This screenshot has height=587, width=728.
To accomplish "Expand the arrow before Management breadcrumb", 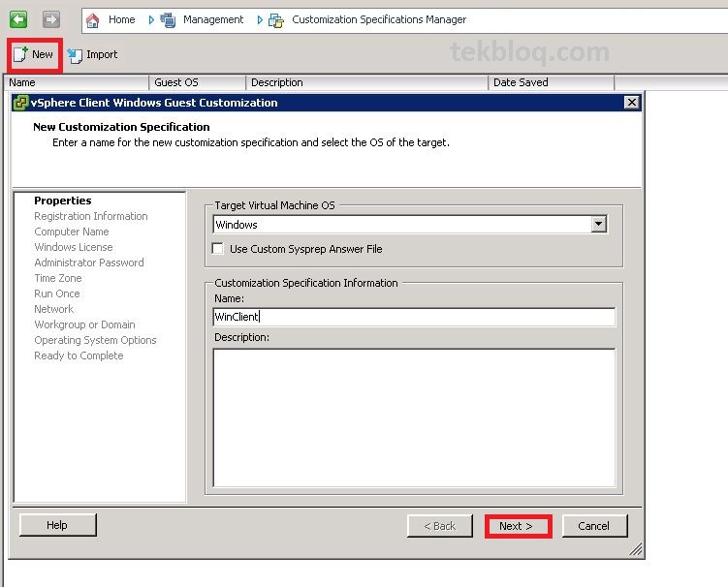I will [151, 20].
